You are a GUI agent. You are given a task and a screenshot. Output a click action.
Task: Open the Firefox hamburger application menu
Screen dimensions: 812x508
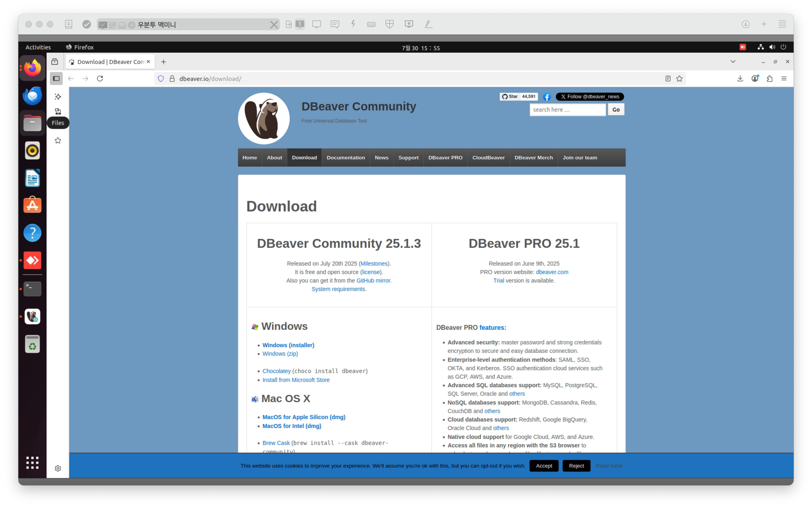pyautogui.click(x=784, y=79)
